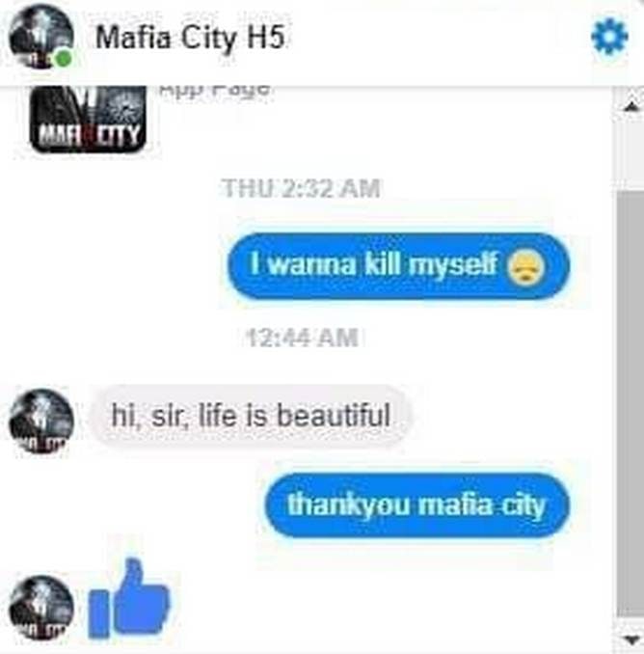Click the scrollbar down arrow
The height and width of the screenshot is (654, 644).
pos(631,639)
